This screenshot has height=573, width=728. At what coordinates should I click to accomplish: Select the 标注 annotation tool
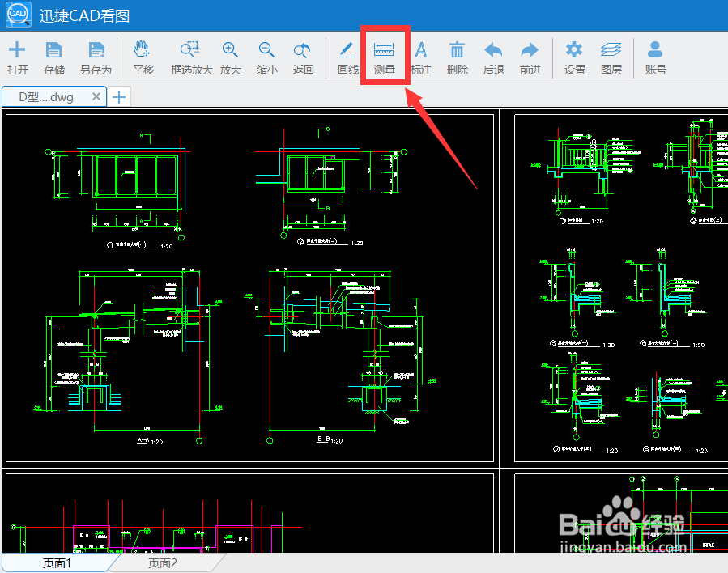421,58
